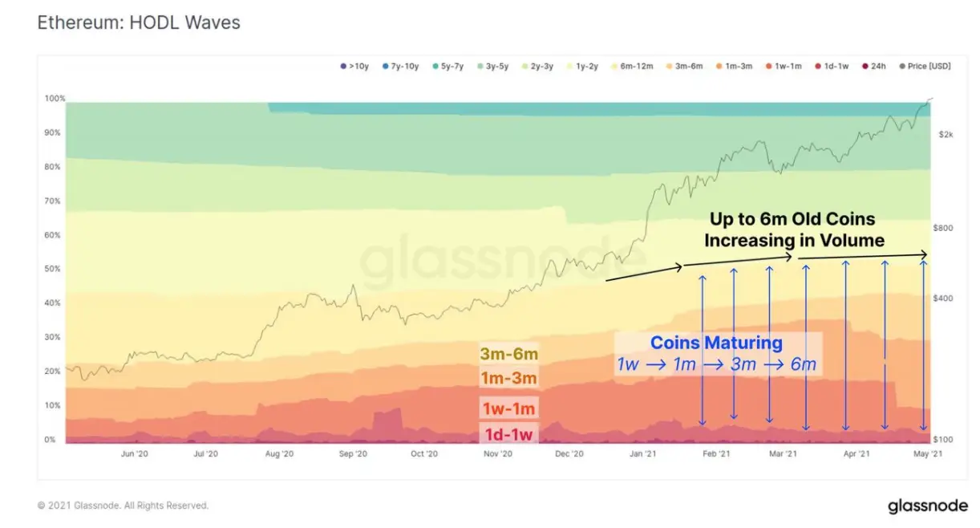
Task: Click the 3m-6m band label on chart
Action: pos(508,354)
